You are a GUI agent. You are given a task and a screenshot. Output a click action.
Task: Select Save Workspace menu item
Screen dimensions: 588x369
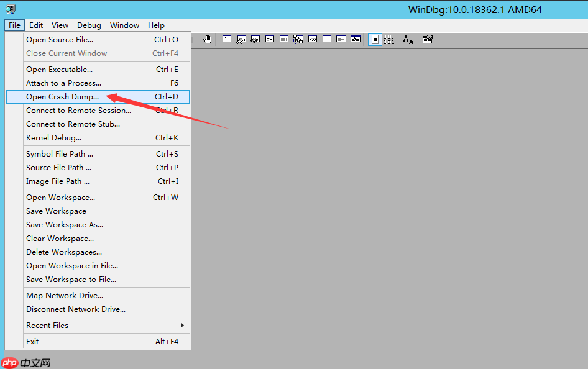click(98, 211)
